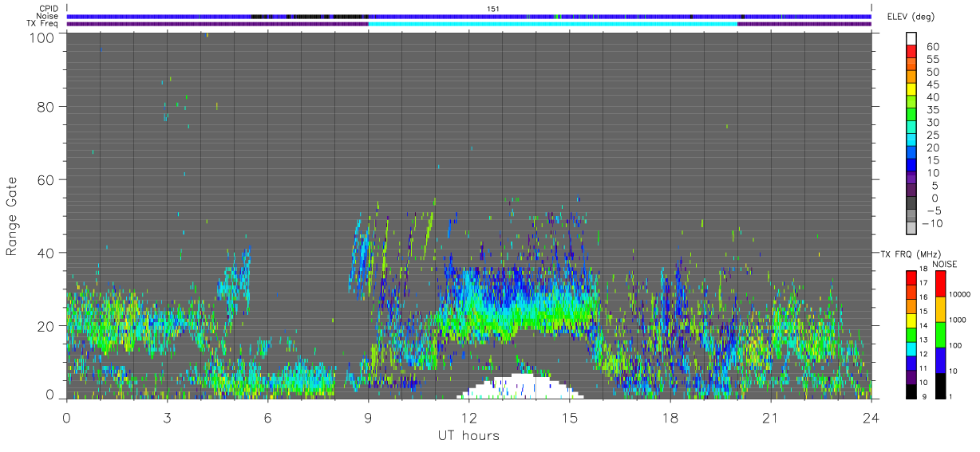Click tick label 12 on the UT hours axis
Image resolution: width=980 pixels, height=452 pixels.
pos(469,418)
